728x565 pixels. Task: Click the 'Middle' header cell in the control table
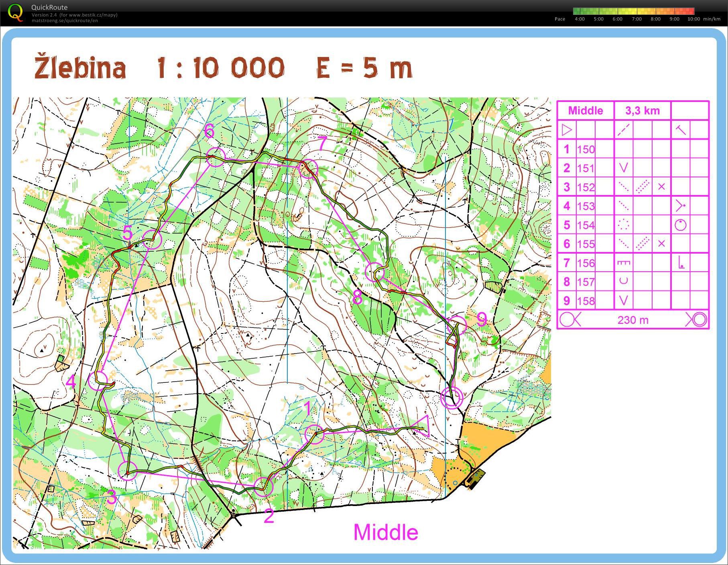pos(586,110)
